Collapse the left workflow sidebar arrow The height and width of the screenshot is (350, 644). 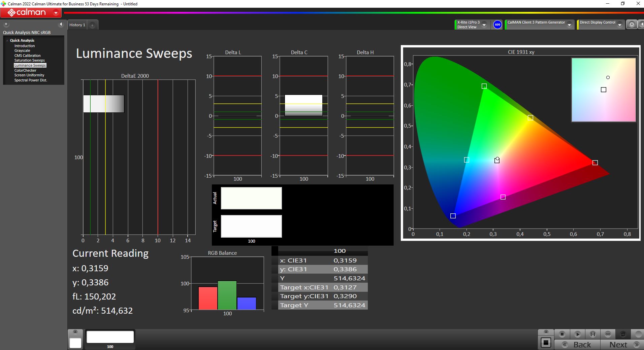(61, 24)
